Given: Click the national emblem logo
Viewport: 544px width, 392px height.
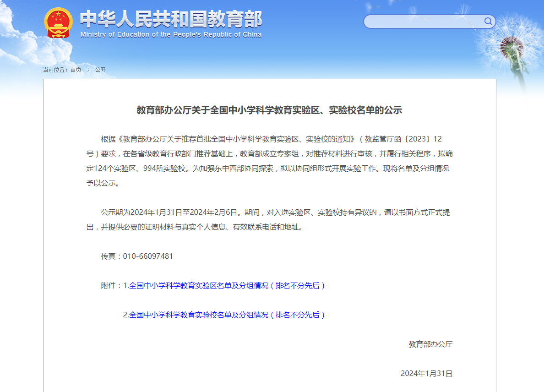Looking at the screenshot, I should point(58,22).
